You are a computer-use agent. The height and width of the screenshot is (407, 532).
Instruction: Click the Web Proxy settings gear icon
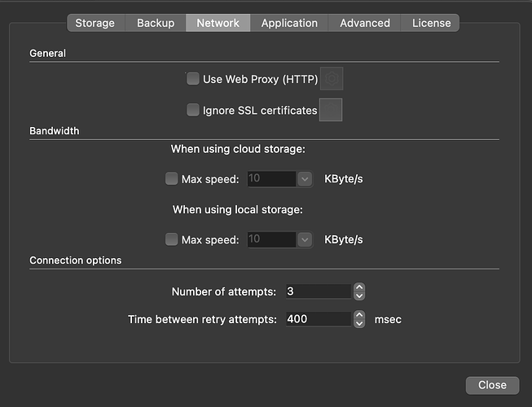[332, 79]
